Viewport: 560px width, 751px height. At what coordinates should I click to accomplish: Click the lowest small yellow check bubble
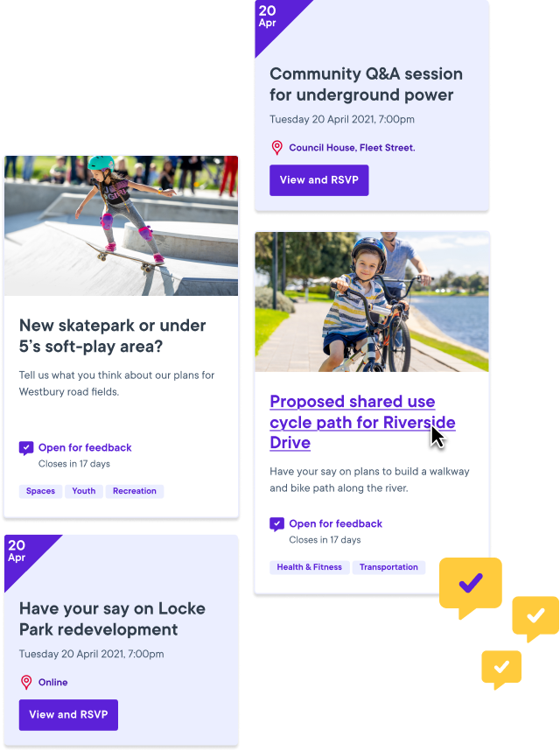tap(501, 670)
